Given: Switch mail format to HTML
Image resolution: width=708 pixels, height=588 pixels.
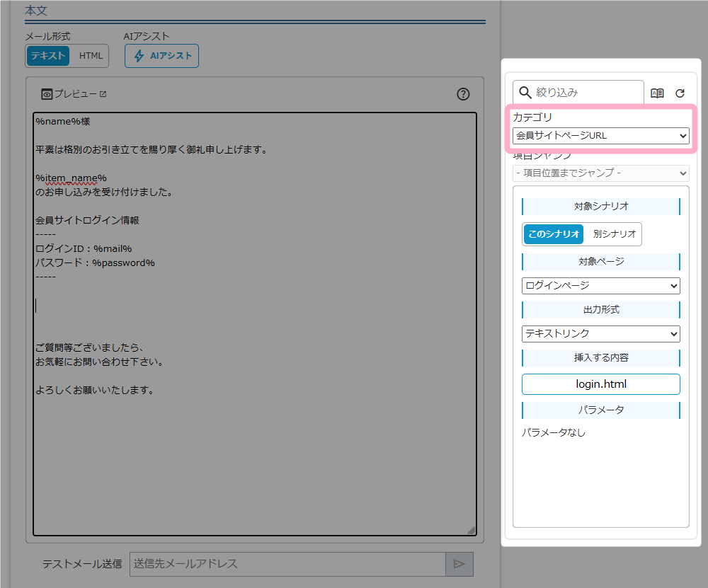Looking at the screenshot, I should tap(91, 56).
